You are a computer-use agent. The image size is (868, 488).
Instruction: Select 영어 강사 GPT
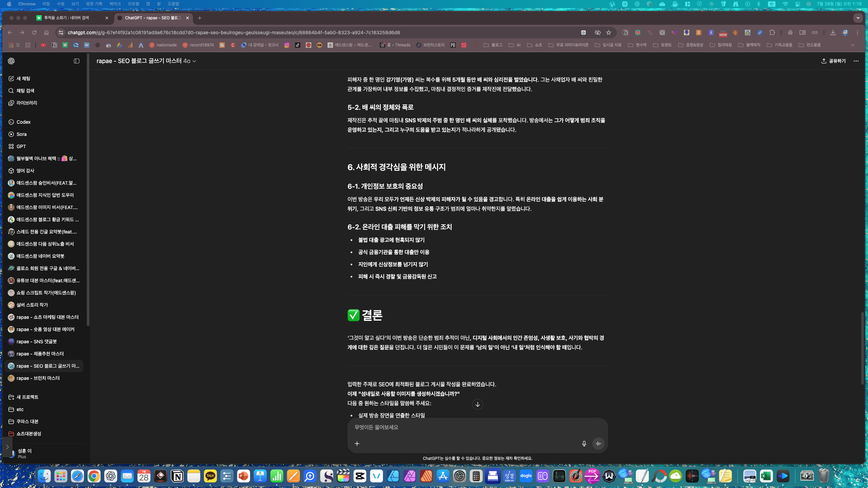click(44, 171)
